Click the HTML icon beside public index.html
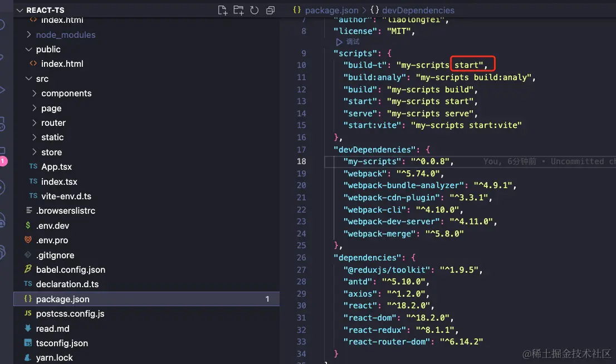Image resolution: width=616 pixels, height=364 pixels. pyautogui.click(x=33, y=63)
